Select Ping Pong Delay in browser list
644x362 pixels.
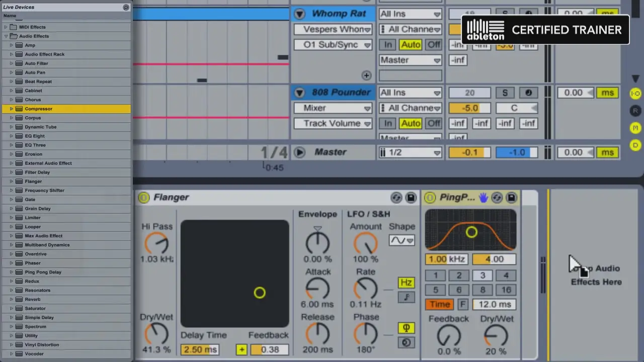[65, 272]
